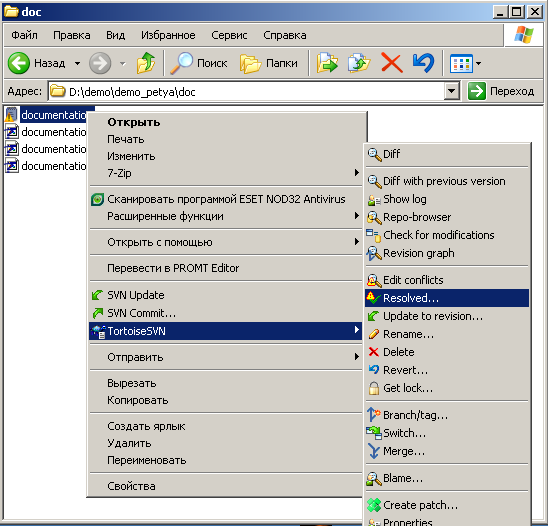The image size is (548, 526).
Task: Choose Merge… in the submenu
Action: click(x=447, y=451)
